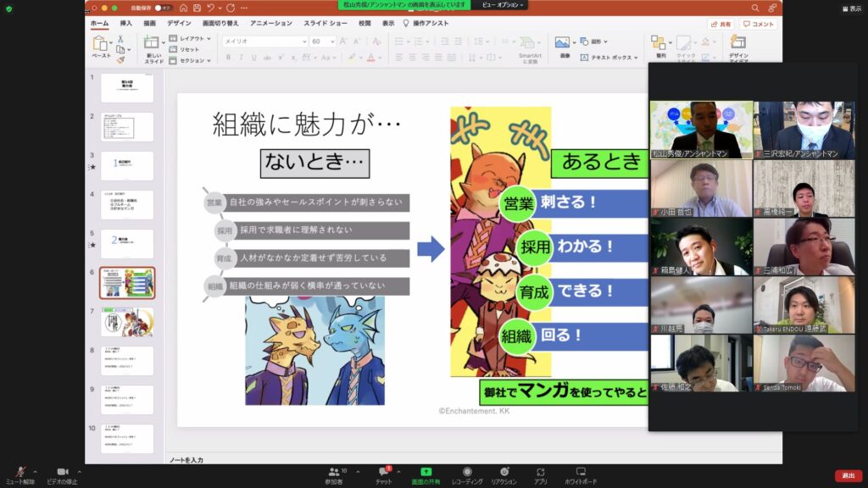Open the Insert (挿入) ribbon tab
Image resolution: width=868 pixels, height=488 pixels.
pos(126,23)
